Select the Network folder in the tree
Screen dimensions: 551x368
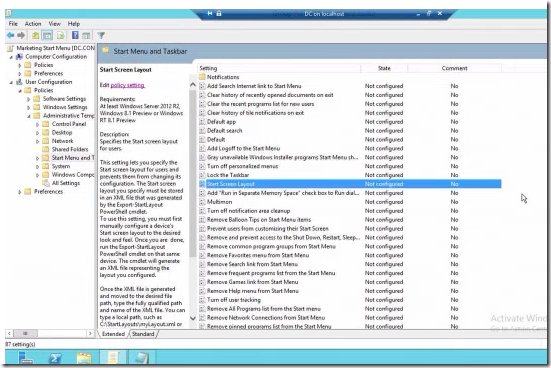click(x=63, y=141)
